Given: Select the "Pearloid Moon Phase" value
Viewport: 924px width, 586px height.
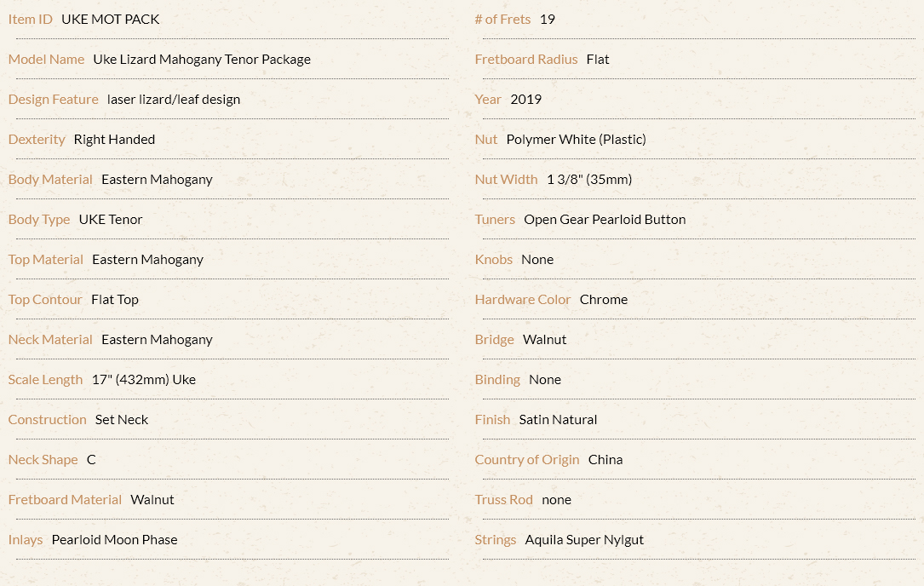Looking at the screenshot, I should tap(114, 541).
